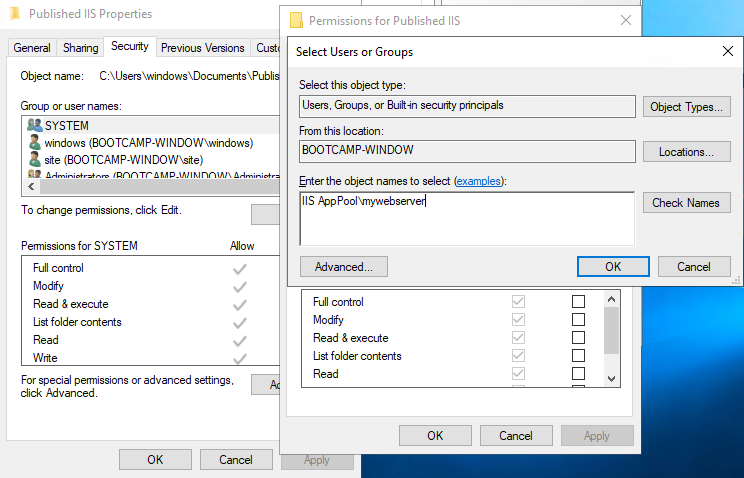This screenshot has height=478, width=744.
Task: Select the Security tab
Action: tap(130, 47)
